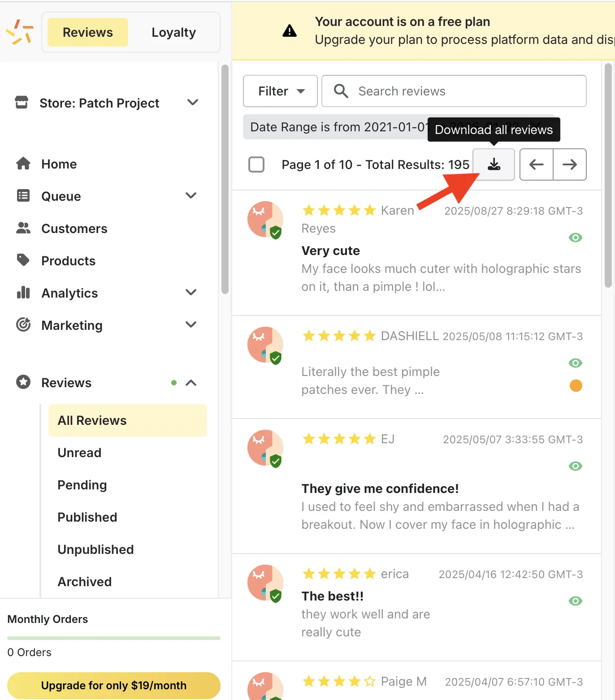Go to the next page of reviews
The width and height of the screenshot is (615, 700).
point(570,164)
